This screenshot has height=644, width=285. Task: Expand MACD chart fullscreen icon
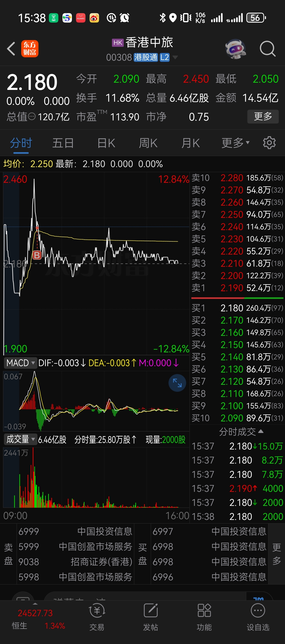(177, 383)
